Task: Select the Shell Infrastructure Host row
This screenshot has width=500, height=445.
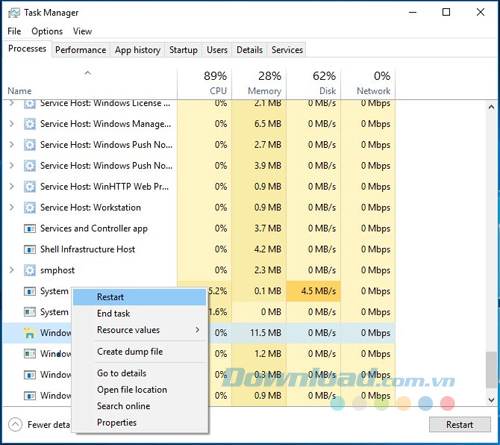Action: (x=199, y=249)
